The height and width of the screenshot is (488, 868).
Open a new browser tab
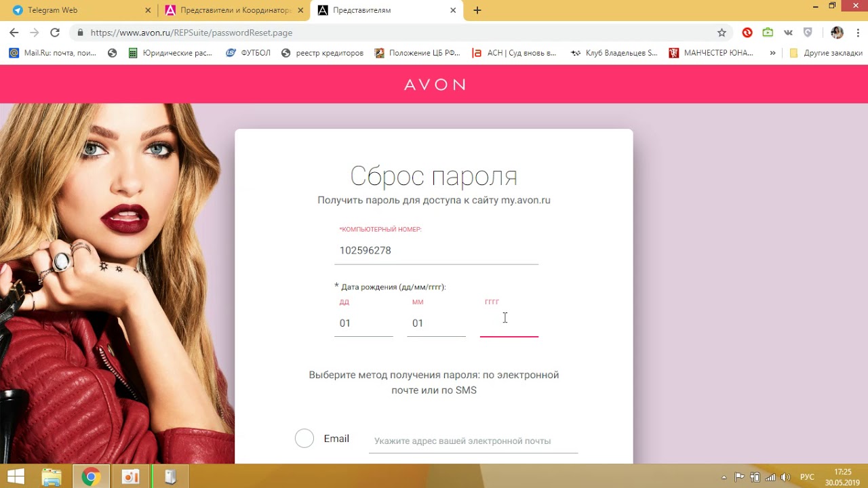point(477,10)
